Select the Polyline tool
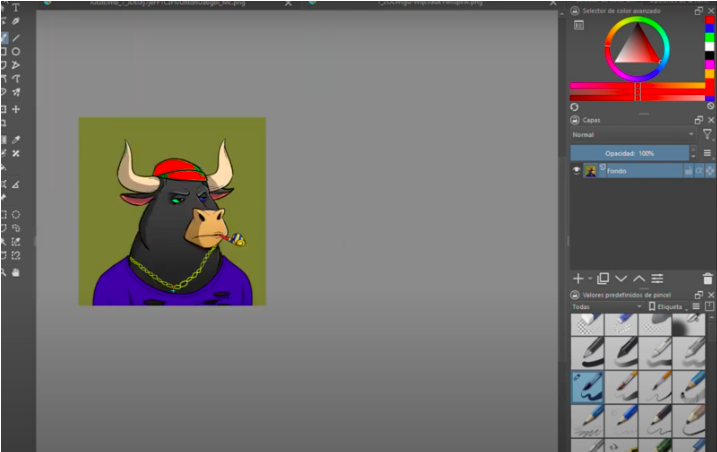717x452 pixels. 16,65
